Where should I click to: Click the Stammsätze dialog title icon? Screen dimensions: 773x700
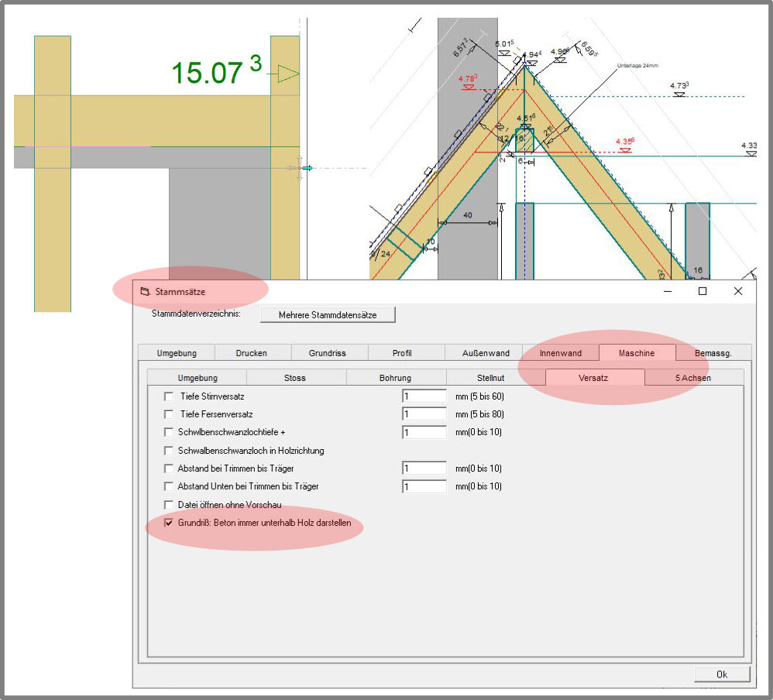point(143,292)
